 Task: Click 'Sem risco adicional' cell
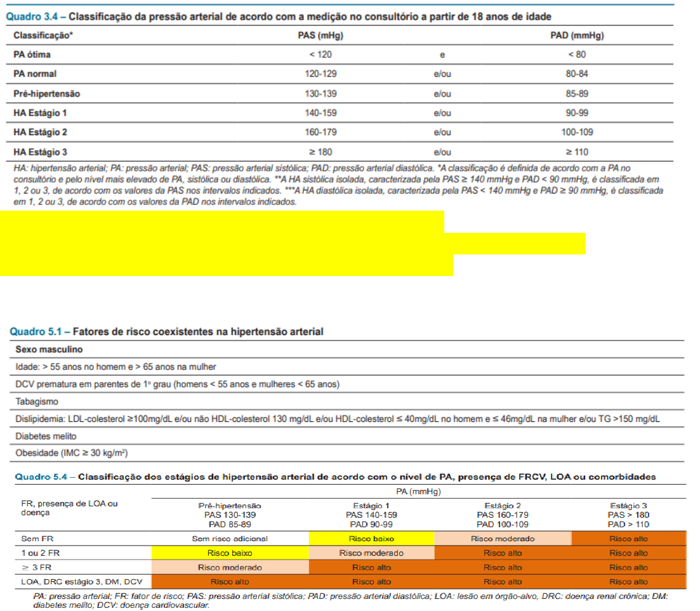point(230,539)
